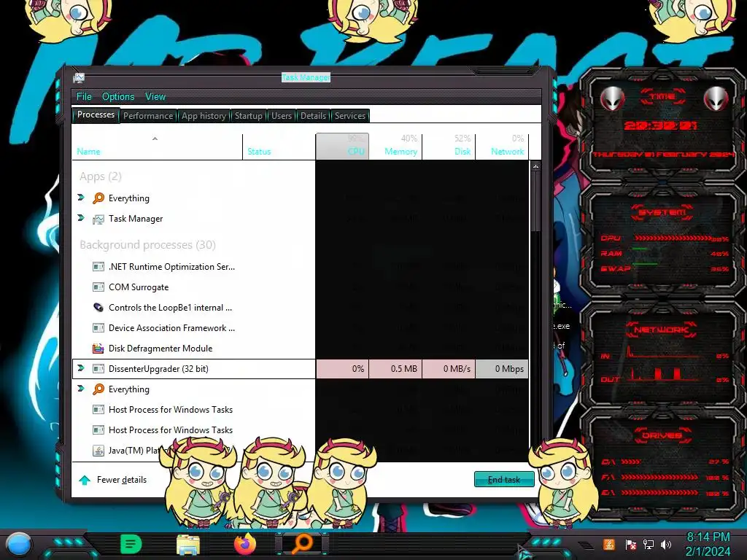Click the Apps (2) group header
Image resolution: width=747 pixels, height=560 pixels.
point(101,176)
